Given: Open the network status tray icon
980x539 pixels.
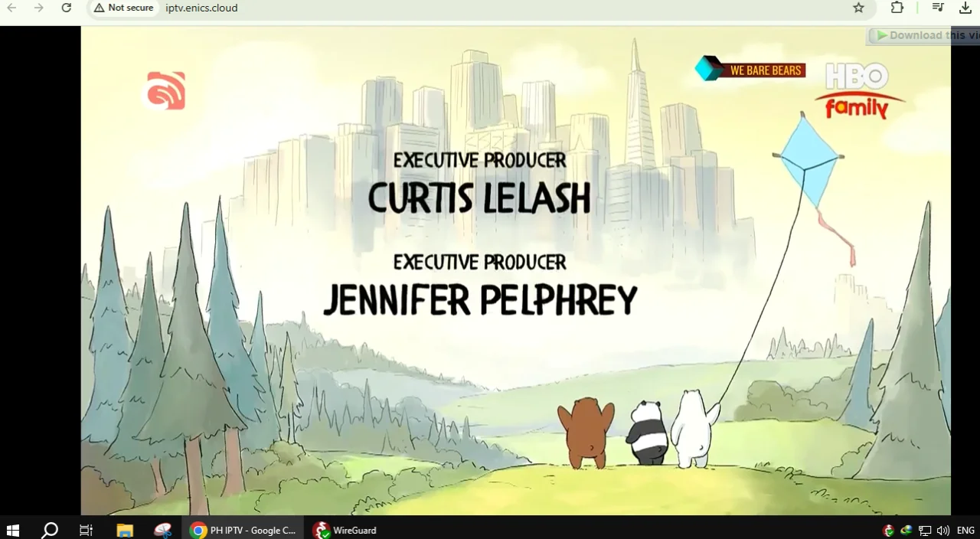Looking at the screenshot, I should pos(925,530).
